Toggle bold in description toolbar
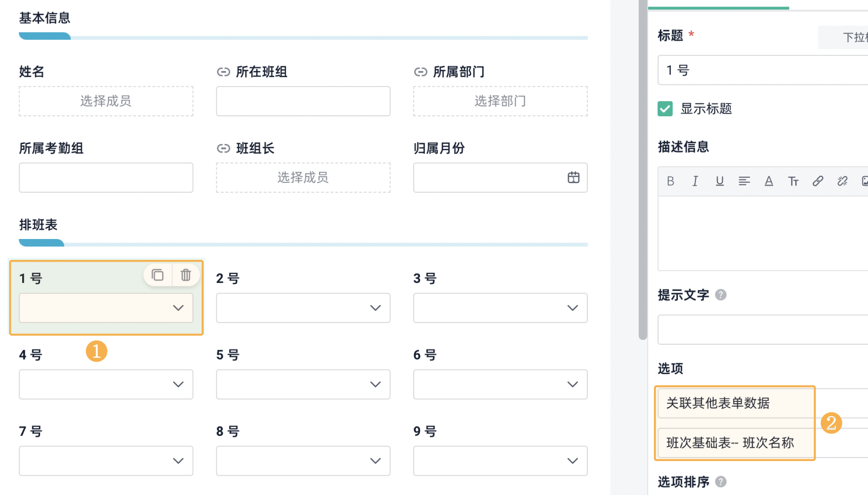The height and width of the screenshot is (495, 868). coord(670,181)
